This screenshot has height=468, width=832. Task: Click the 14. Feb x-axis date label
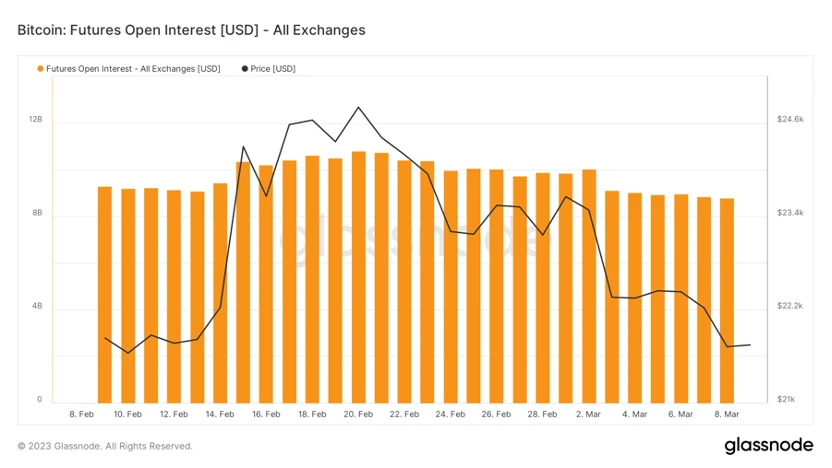[220, 414]
